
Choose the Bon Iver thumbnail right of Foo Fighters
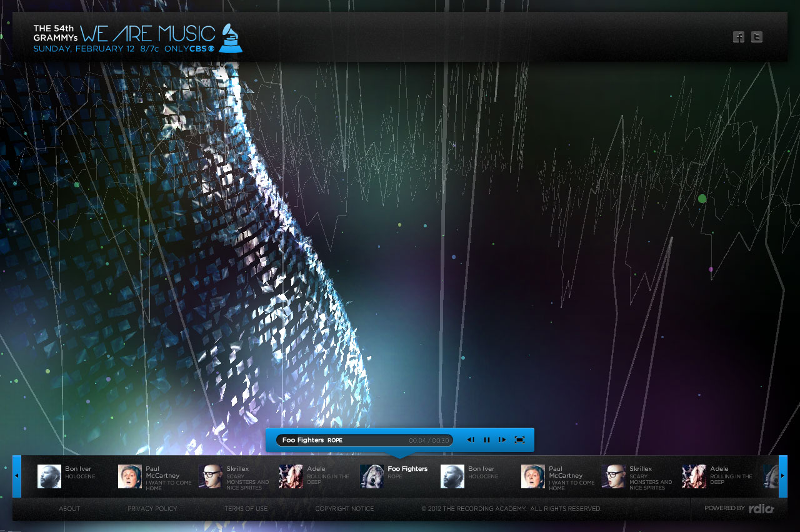pyautogui.click(x=452, y=476)
